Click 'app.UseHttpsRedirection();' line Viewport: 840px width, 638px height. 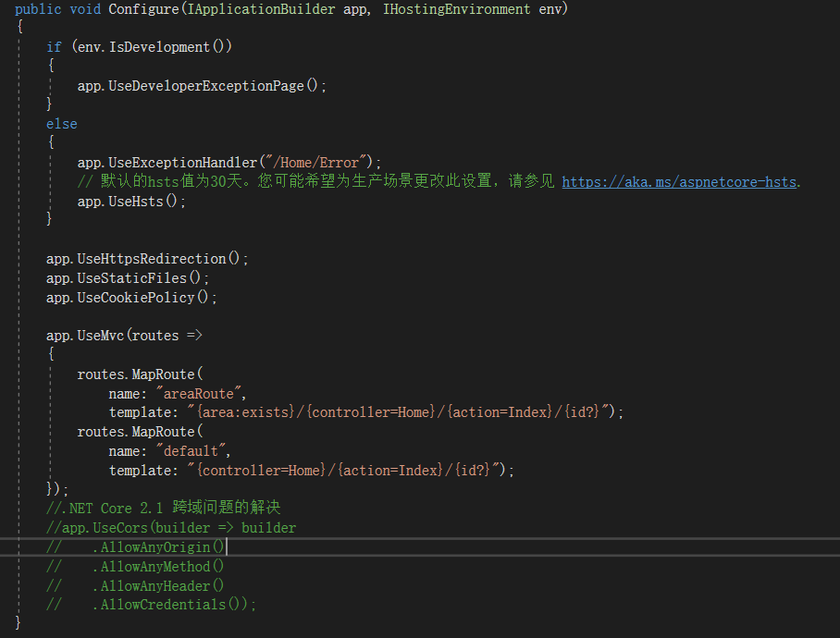pyautogui.click(x=147, y=259)
